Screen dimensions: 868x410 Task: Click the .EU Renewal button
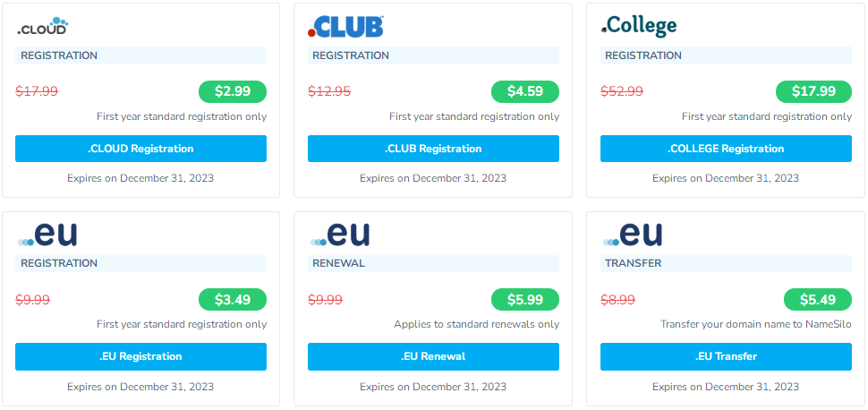(x=433, y=356)
